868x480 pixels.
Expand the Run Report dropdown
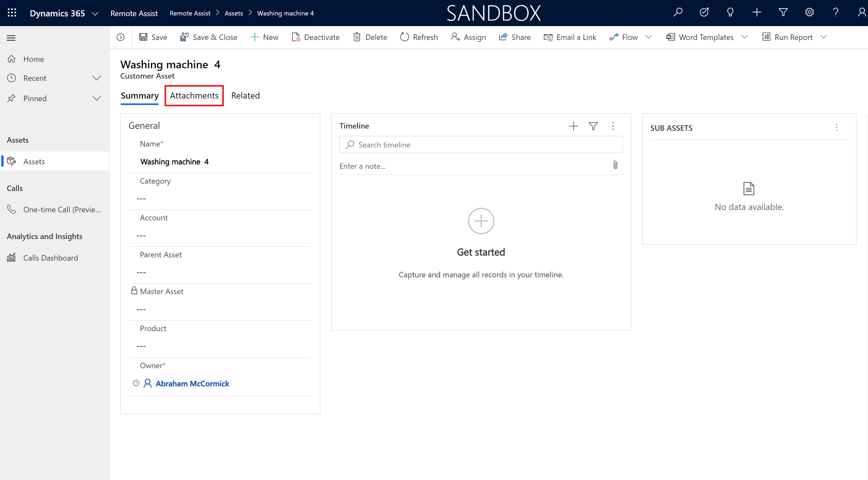click(x=824, y=37)
